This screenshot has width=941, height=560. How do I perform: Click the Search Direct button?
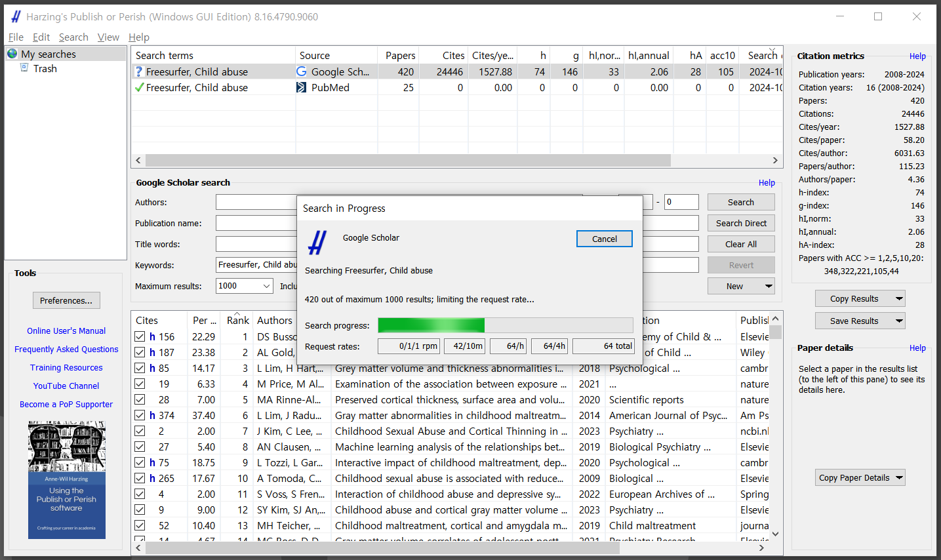[x=741, y=223]
